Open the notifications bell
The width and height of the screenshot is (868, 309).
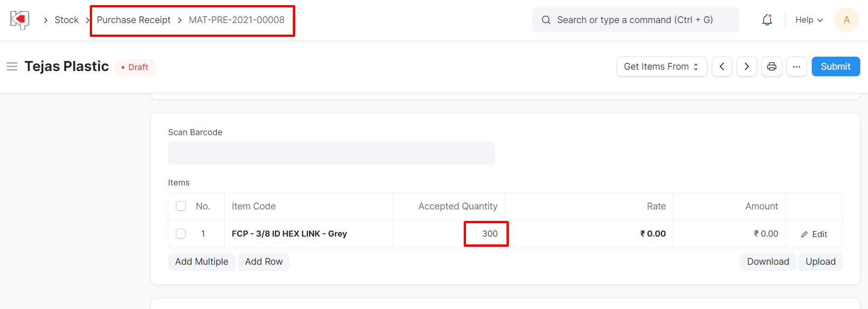click(767, 20)
